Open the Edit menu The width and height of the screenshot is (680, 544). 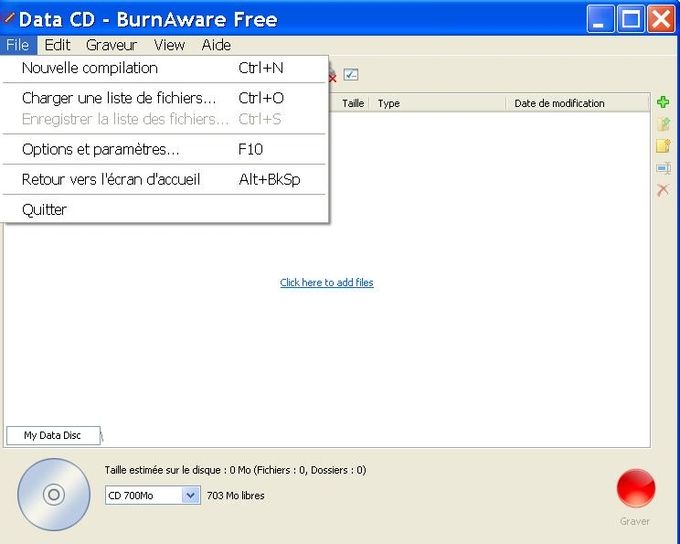click(57, 45)
